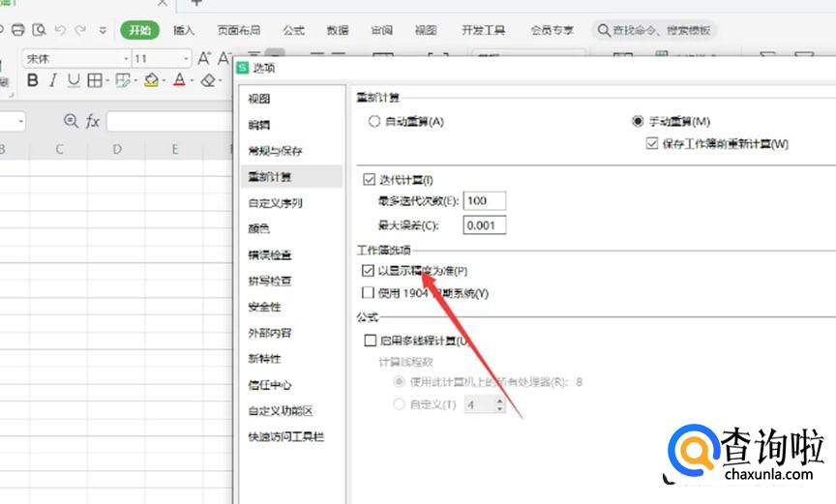Expand the table style dropdown arrow
The image size is (836, 504).
click(x=135, y=81)
